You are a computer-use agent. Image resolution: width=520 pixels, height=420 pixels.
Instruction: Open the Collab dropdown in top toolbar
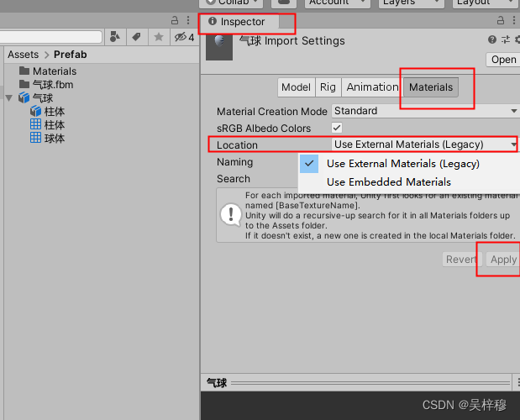[x=231, y=3]
